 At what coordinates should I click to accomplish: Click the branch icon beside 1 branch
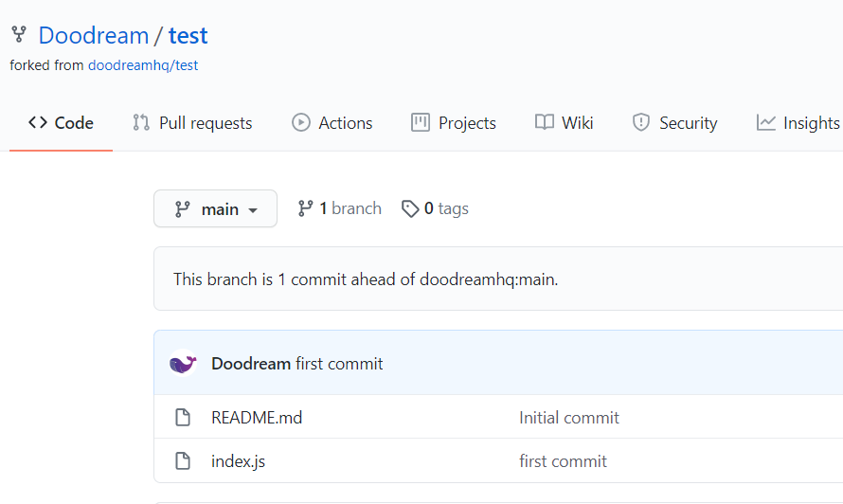click(x=305, y=208)
